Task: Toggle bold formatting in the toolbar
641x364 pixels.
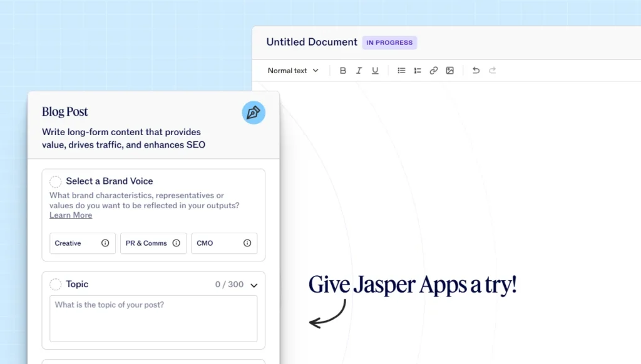Action: [342, 70]
